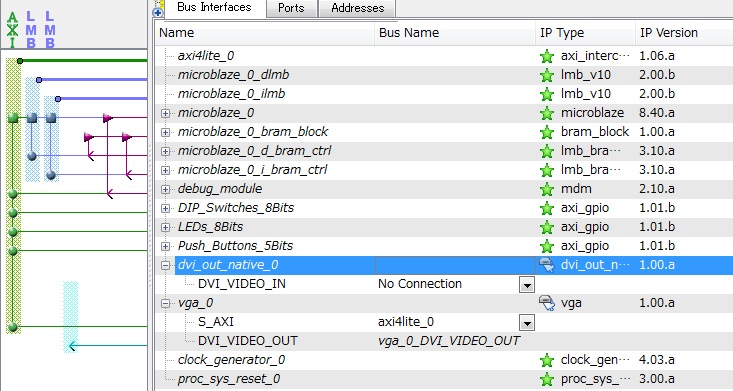Viewport: 733px width, 391px height.
Task: Click the AXI connector on S_AXI row
Action: click(x=13, y=327)
